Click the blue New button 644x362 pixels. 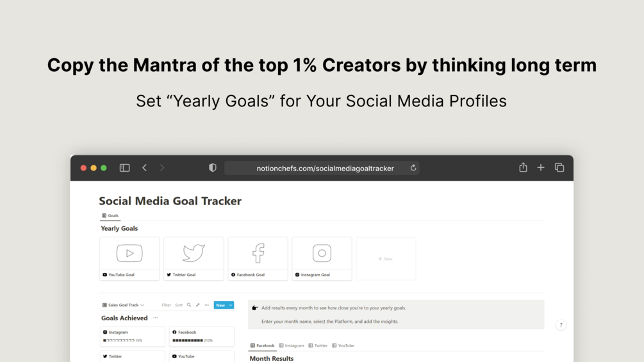(220, 305)
